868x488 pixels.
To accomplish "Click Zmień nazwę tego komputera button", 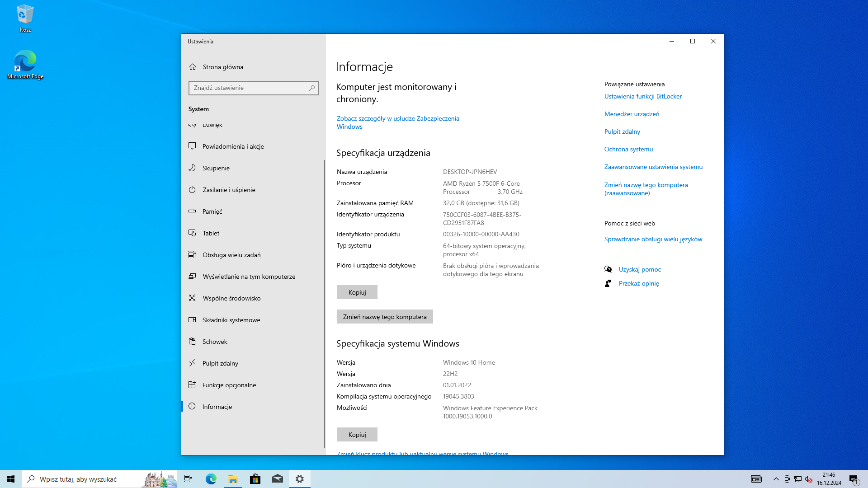I will click(x=385, y=317).
